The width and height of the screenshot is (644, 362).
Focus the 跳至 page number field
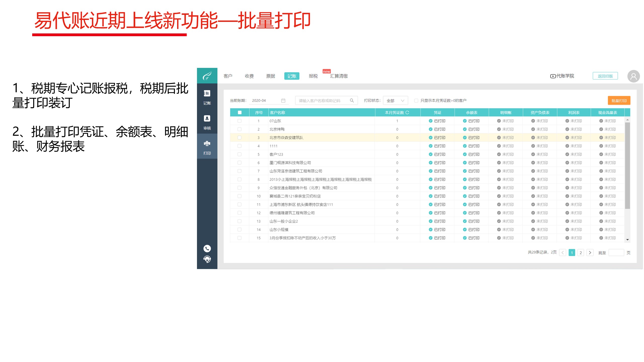tap(616, 253)
